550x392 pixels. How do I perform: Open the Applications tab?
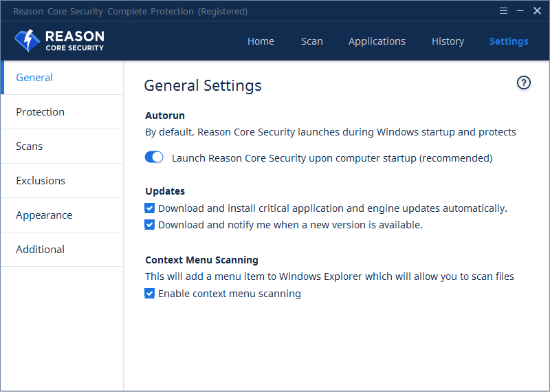coord(377,41)
